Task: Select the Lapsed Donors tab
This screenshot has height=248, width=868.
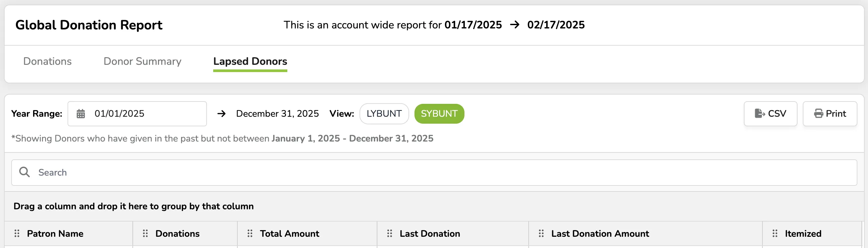Action: point(250,61)
